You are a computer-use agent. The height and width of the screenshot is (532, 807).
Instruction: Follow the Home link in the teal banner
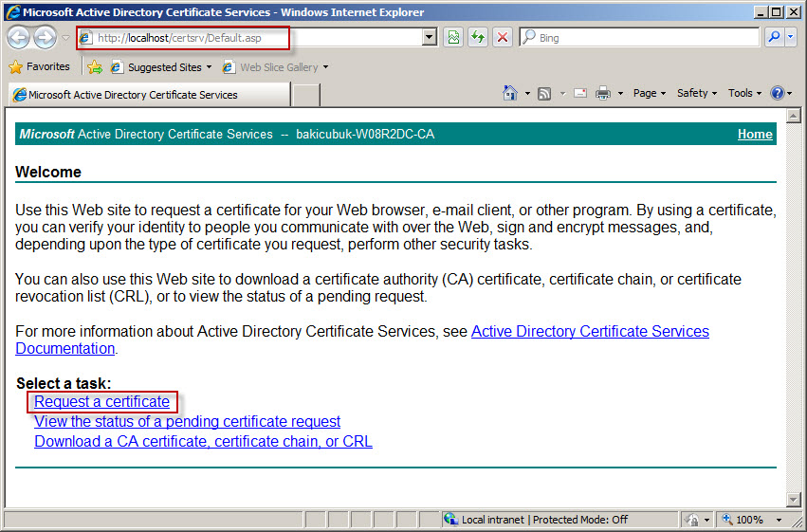coord(755,135)
